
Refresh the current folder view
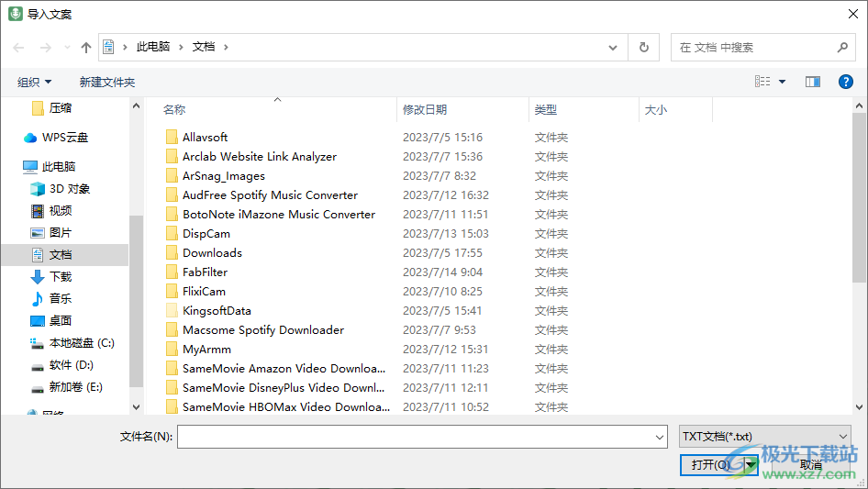click(644, 47)
